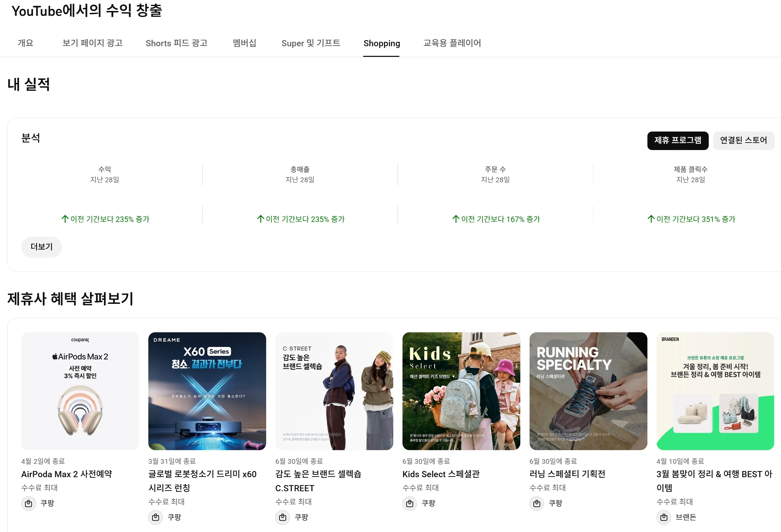Viewport: 781px width, 532px height.
Task: Expand analytics with the 더보기 button
Action: tap(41, 247)
